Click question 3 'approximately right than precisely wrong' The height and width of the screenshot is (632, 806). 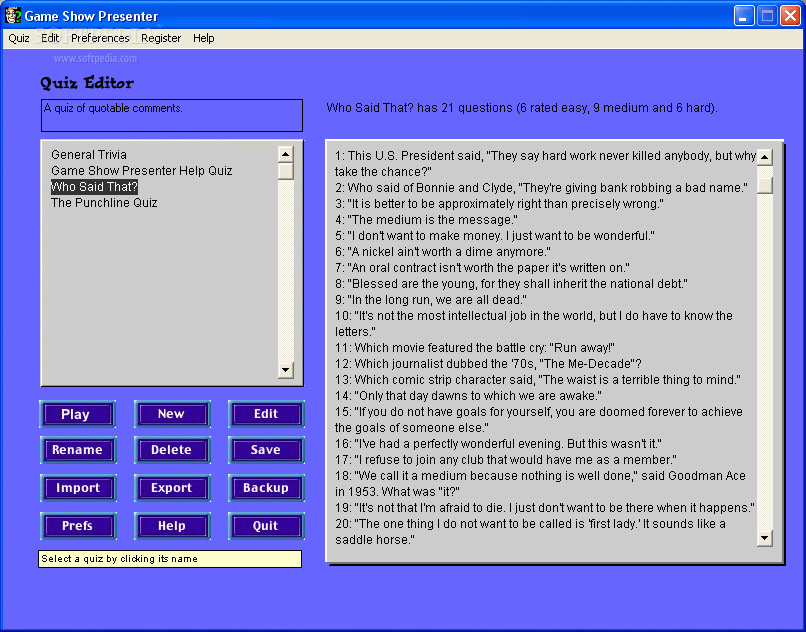coord(499,204)
